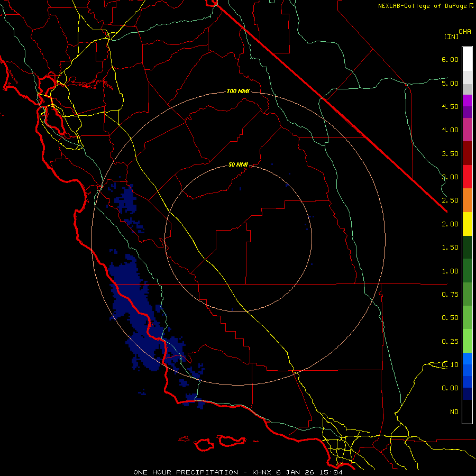Click the 4.00 legend value
Screen dimensions: 476x476
pyautogui.click(x=450, y=130)
